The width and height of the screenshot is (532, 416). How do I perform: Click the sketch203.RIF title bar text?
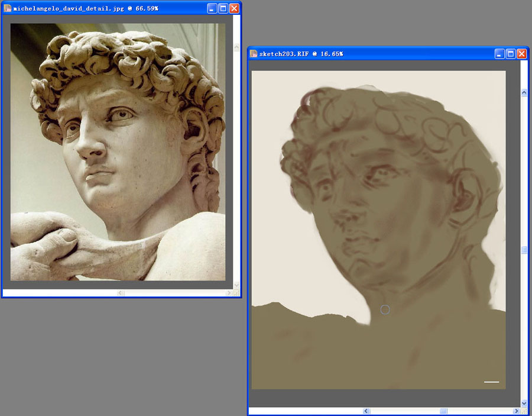(x=301, y=54)
